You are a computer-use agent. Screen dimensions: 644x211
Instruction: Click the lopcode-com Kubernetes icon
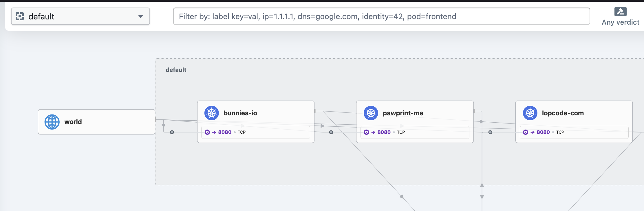coord(530,113)
